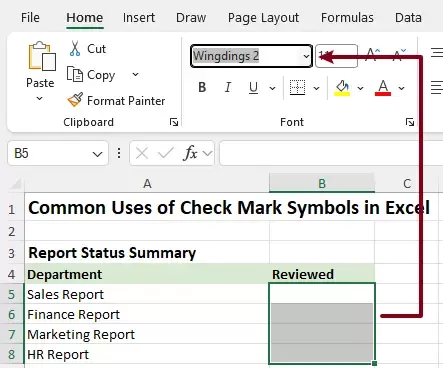Expand borders style dropdown
This screenshot has height=368, width=443.
click(316, 88)
